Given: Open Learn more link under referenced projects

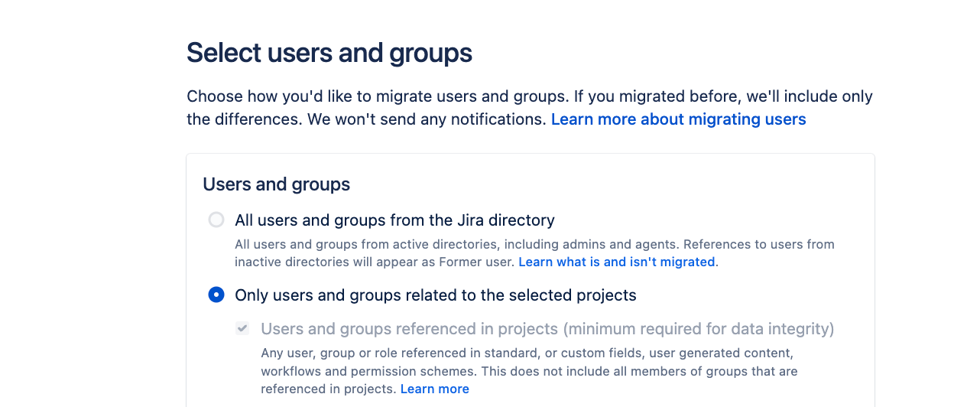Looking at the screenshot, I should (434, 389).
